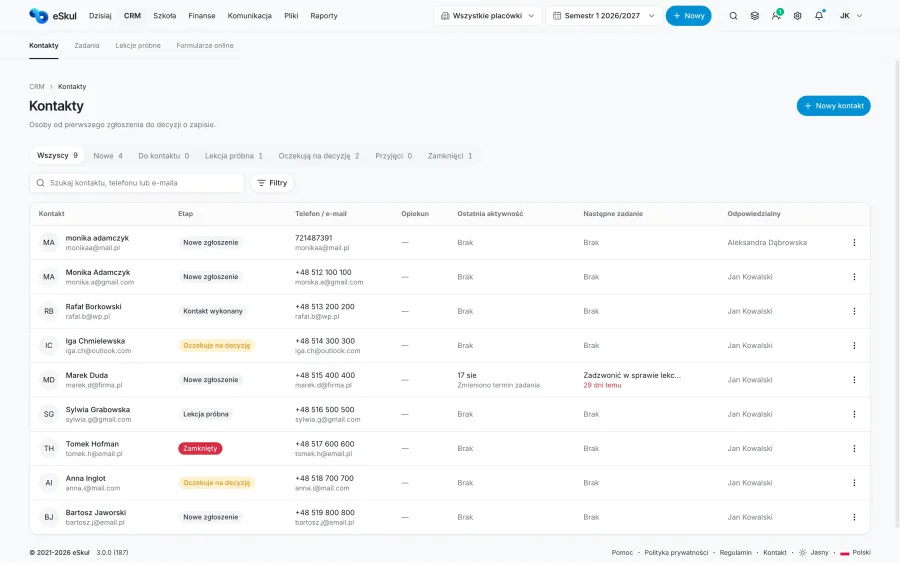This screenshot has width=900, height=563.
Task: Open row menu for monika adamczyk (monikaa@mail.pl)
Action: coord(854,243)
